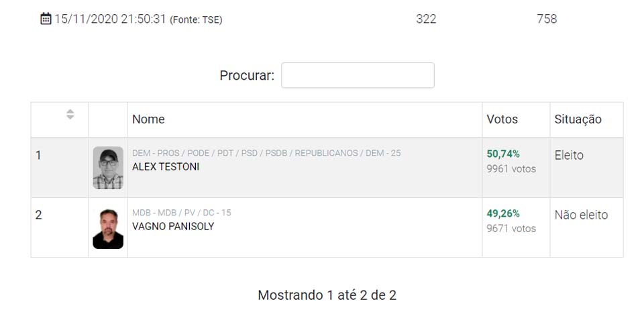Click the calendar icon beside the timestamp

(x=46, y=19)
